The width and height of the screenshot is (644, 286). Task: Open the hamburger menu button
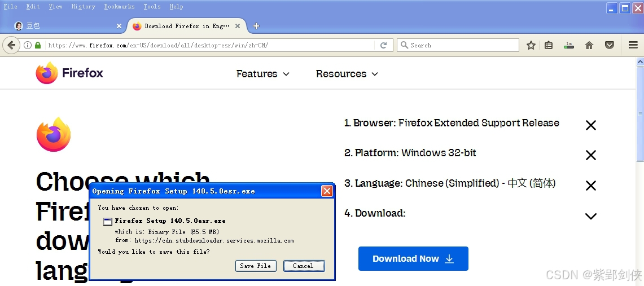coord(633,45)
